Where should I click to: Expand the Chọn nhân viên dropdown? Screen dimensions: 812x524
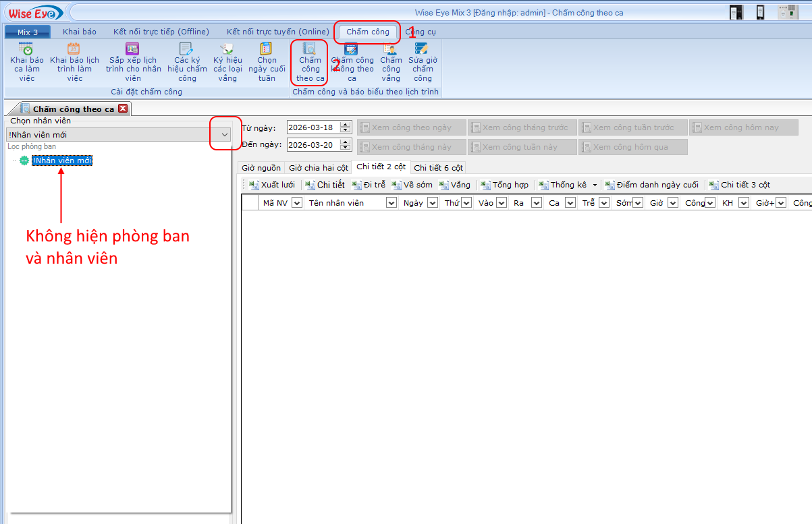[225, 135]
